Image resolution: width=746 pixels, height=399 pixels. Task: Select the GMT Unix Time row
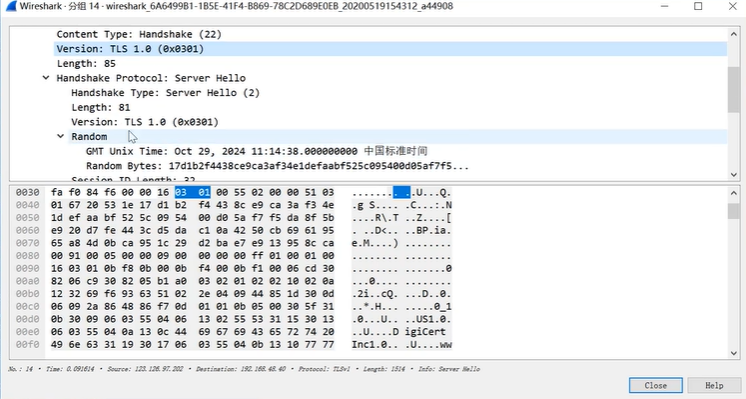point(256,151)
